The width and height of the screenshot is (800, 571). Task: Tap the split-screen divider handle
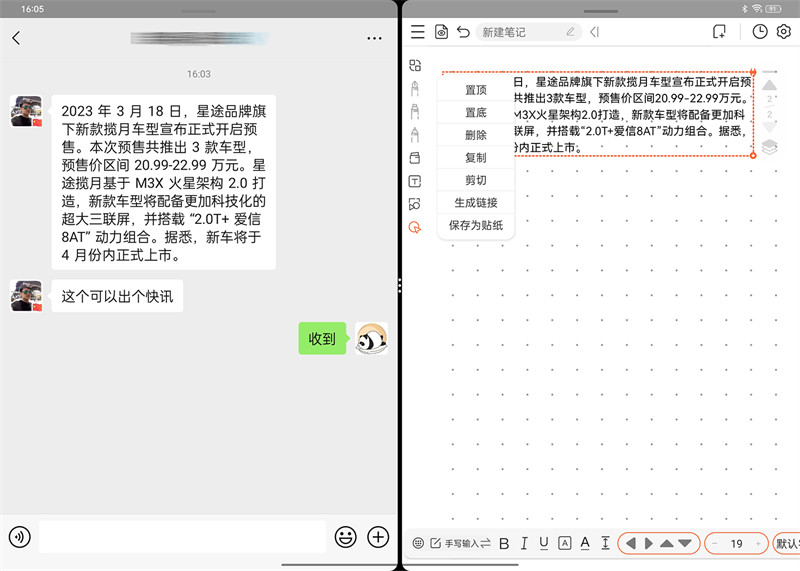point(399,285)
